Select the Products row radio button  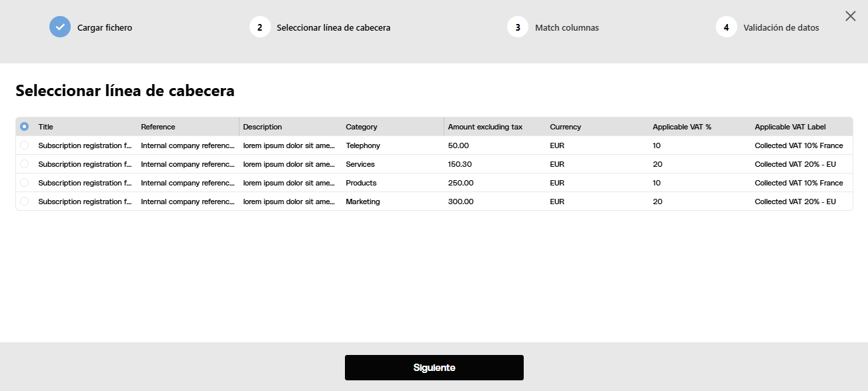coord(25,182)
